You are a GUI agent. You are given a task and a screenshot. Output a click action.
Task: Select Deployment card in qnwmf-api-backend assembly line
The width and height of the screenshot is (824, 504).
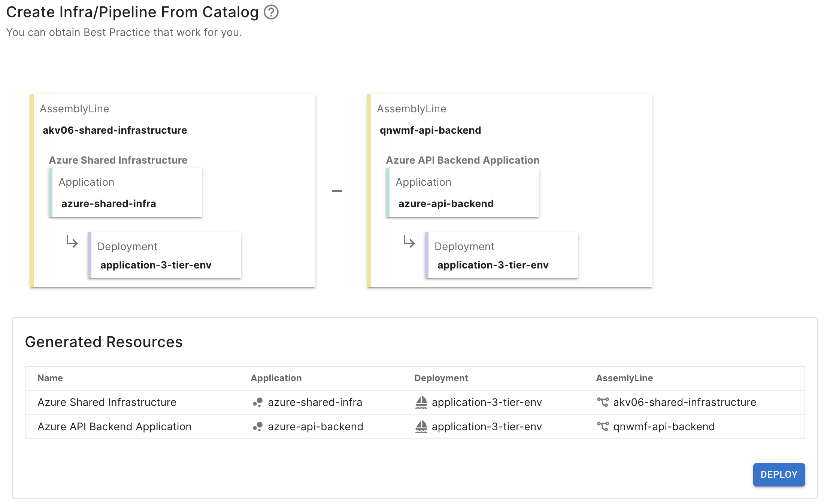502,255
